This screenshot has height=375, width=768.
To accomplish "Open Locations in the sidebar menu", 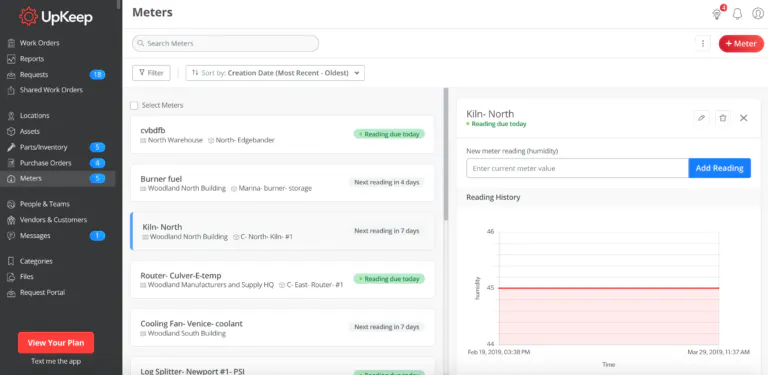I will pyautogui.click(x=34, y=116).
